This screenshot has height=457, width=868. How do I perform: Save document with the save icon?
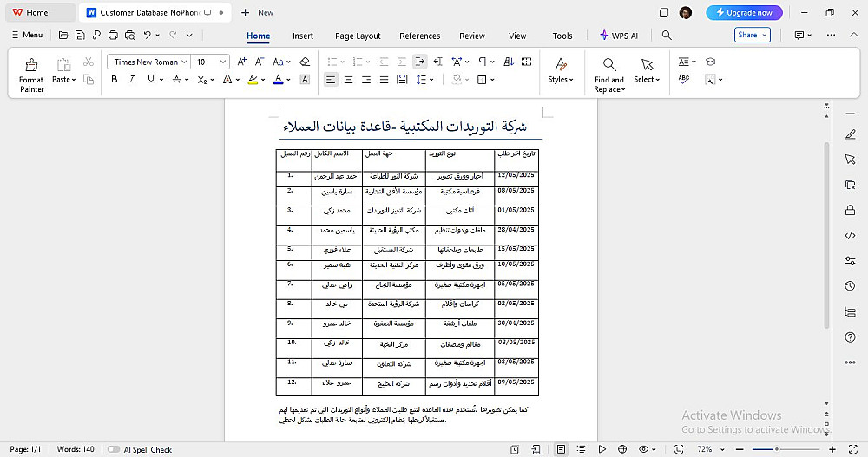80,35
